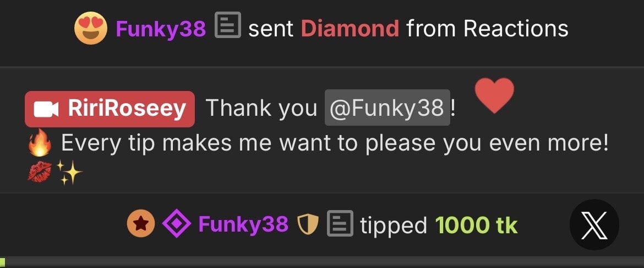Click the purple diamond rank icon
This screenshot has width=644, height=268.
click(x=177, y=223)
